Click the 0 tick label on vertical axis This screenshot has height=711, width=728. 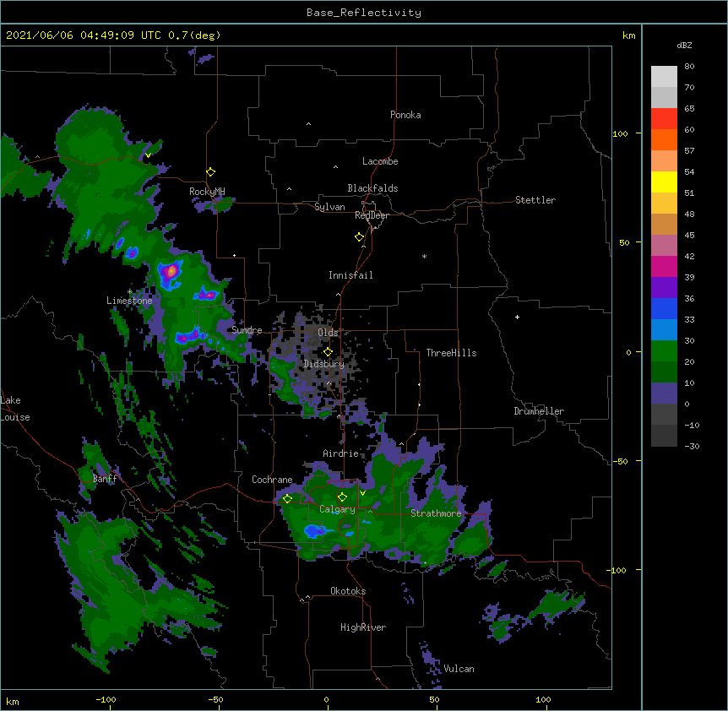(628, 352)
